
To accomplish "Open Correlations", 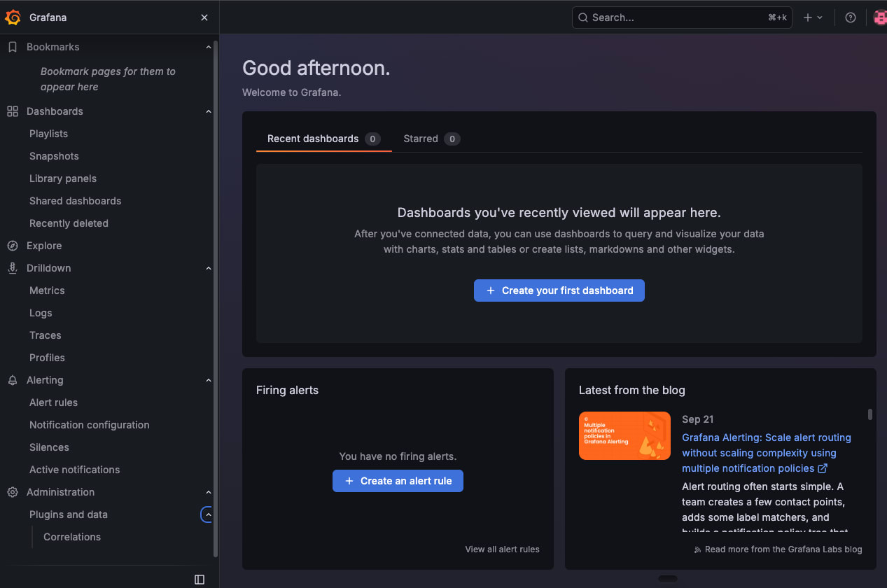I will (x=72, y=537).
